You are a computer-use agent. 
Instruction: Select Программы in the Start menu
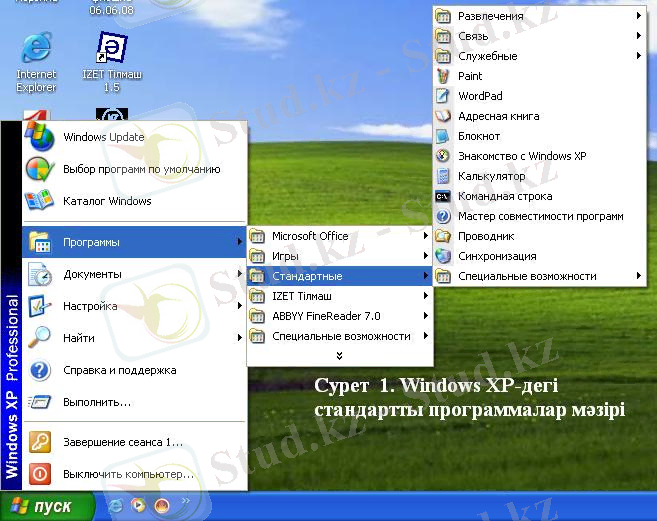click(x=91, y=242)
